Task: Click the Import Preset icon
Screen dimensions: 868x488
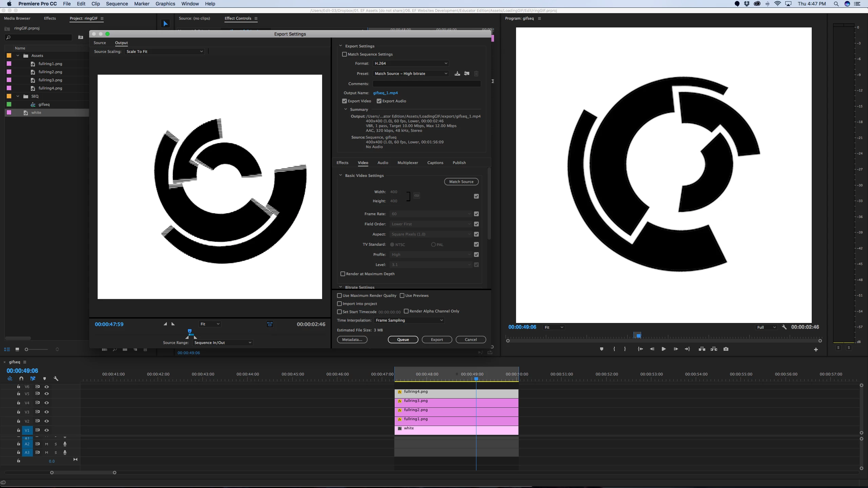Action: 467,74
